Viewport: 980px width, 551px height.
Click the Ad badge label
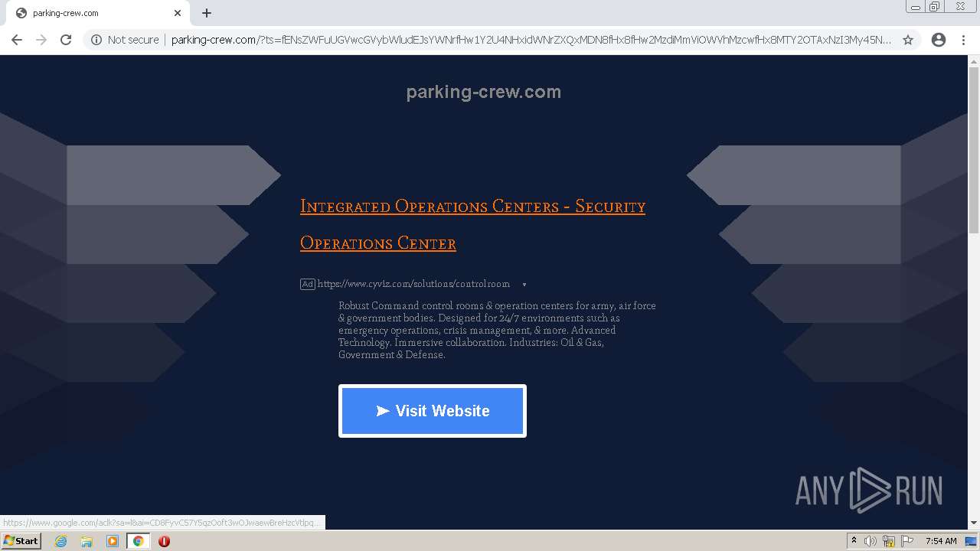(307, 284)
